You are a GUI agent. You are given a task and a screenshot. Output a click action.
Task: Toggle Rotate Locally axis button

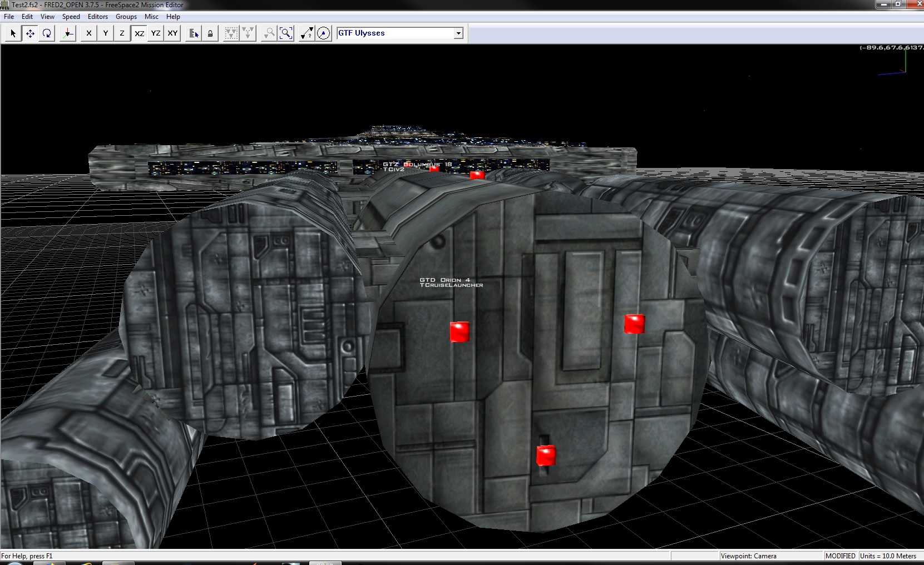(68, 33)
